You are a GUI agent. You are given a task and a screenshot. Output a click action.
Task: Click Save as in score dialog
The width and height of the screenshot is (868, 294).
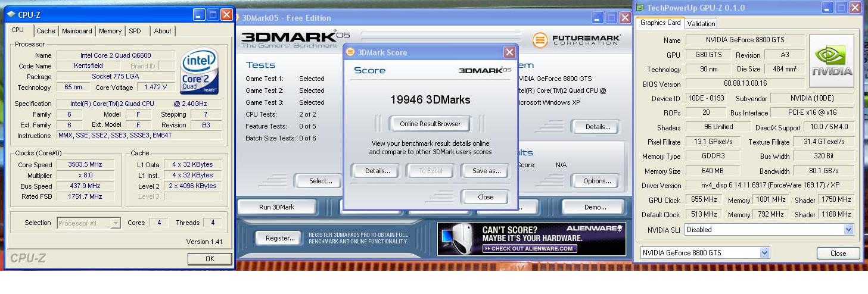tap(486, 171)
